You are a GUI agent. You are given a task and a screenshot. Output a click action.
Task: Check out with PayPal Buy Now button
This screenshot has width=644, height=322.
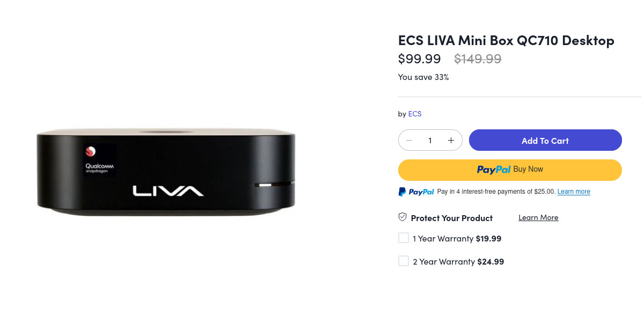coord(510,170)
